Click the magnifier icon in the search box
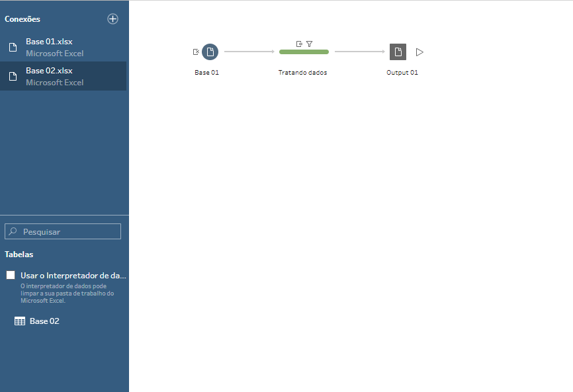The width and height of the screenshot is (573, 392). 13,231
